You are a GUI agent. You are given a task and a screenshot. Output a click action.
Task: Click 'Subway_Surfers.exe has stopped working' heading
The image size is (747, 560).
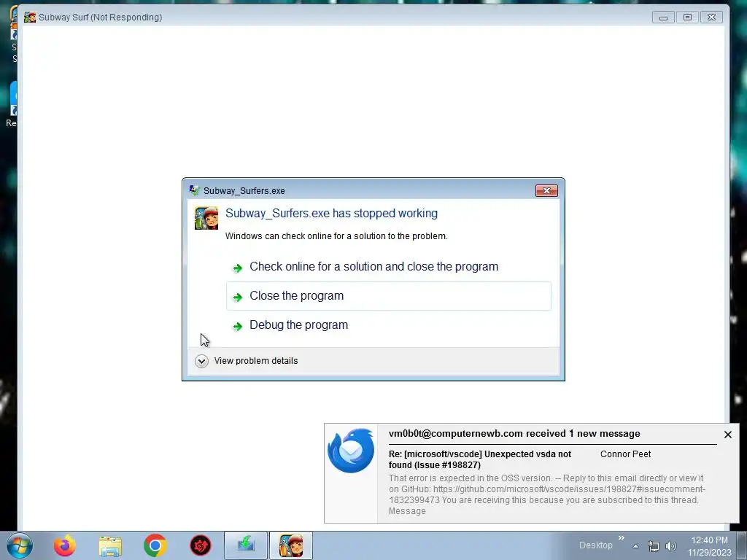click(332, 214)
